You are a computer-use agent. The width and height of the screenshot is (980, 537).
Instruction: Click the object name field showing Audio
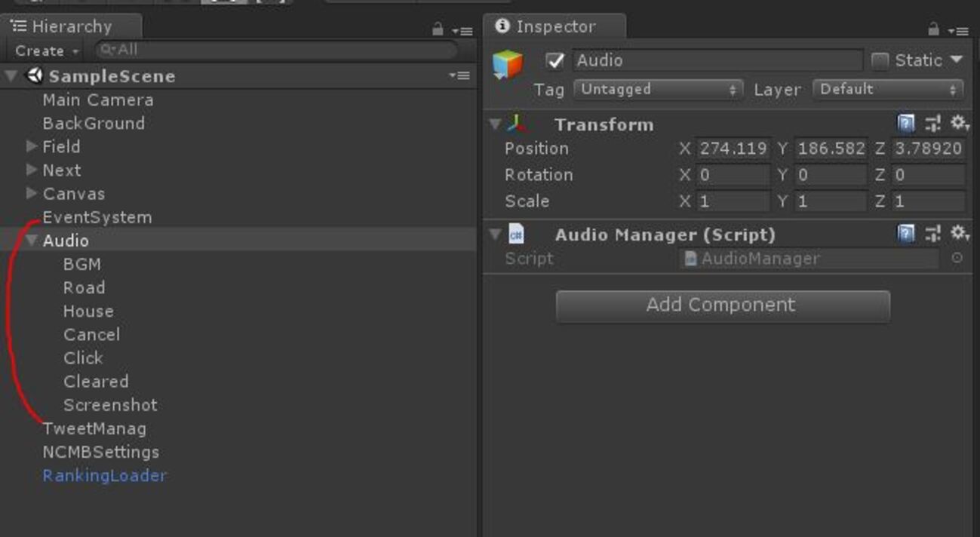click(x=717, y=60)
